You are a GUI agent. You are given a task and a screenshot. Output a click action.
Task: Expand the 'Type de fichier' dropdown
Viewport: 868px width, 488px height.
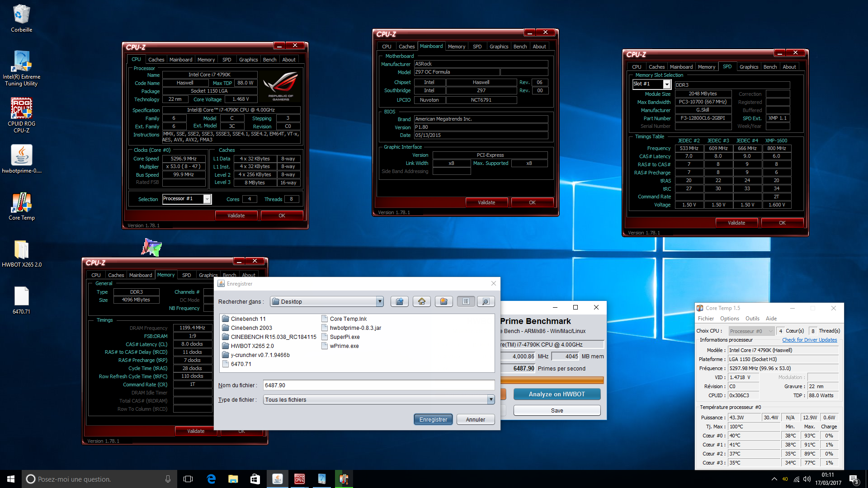pyautogui.click(x=491, y=399)
